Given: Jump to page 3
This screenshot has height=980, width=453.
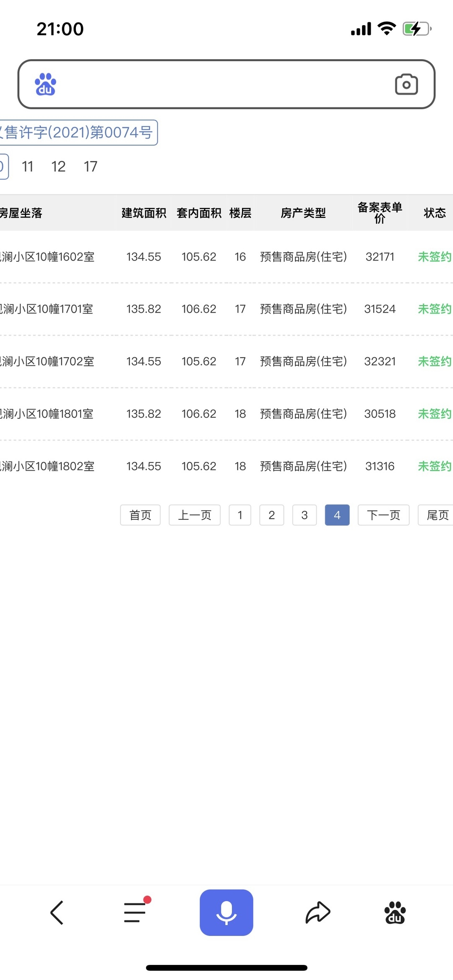Looking at the screenshot, I should (305, 515).
